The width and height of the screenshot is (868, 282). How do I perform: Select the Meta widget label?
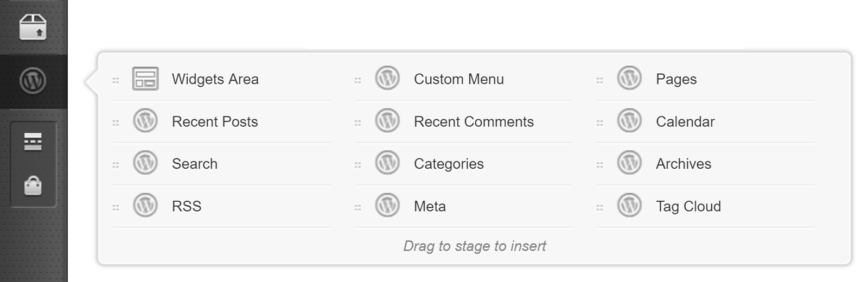pos(429,206)
